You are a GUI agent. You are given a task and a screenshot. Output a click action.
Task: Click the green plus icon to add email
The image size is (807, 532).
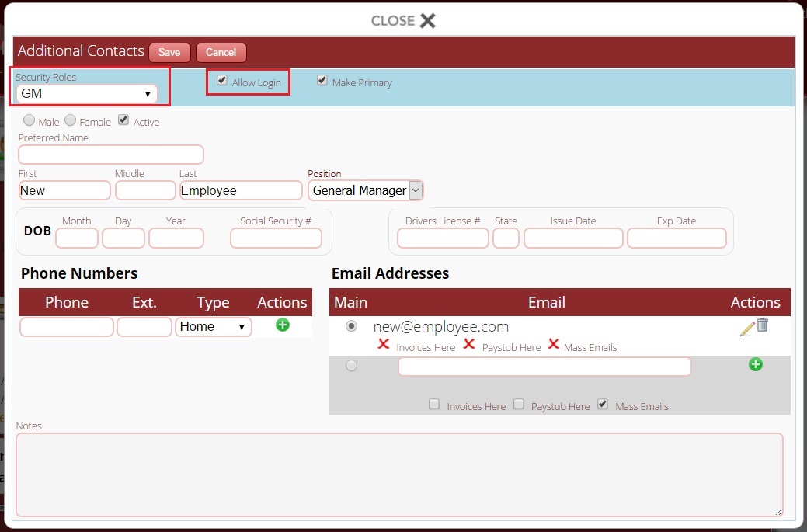[755, 363]
